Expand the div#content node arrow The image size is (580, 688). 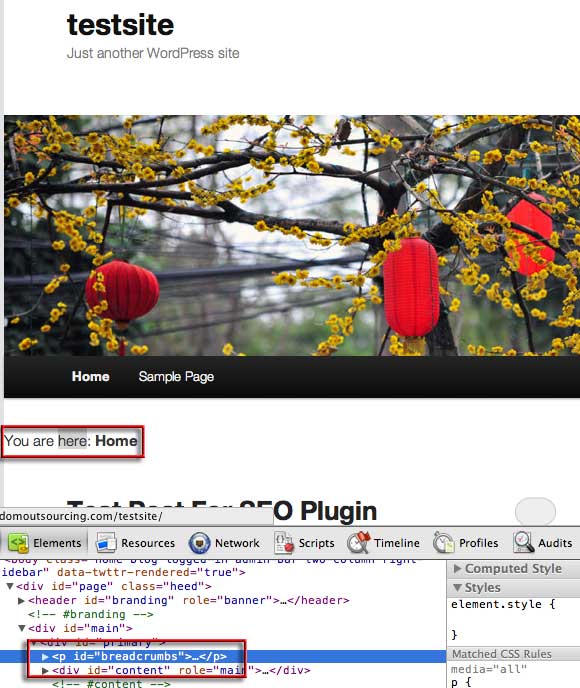[45, 671]
